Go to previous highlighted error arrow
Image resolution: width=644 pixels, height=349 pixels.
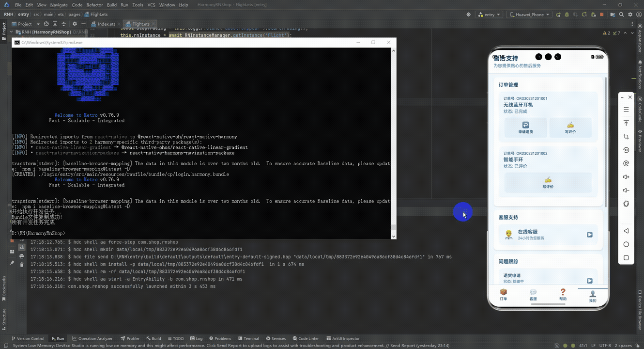(625, 33)
